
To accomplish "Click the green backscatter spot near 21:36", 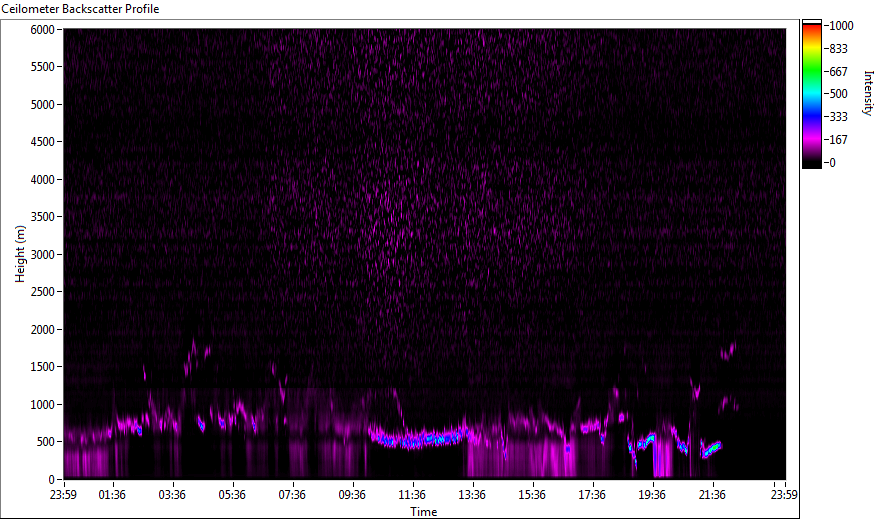I will point(712,448).
